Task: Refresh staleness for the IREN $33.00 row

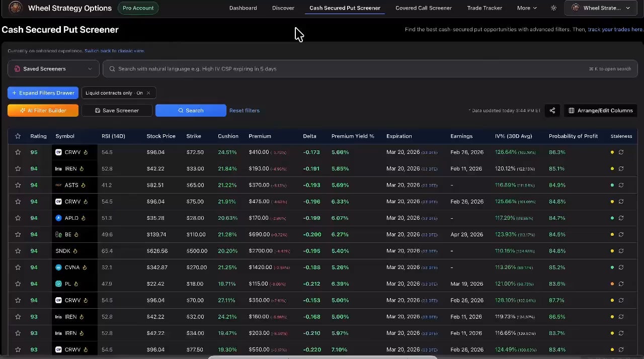Action: pos(621,169)
